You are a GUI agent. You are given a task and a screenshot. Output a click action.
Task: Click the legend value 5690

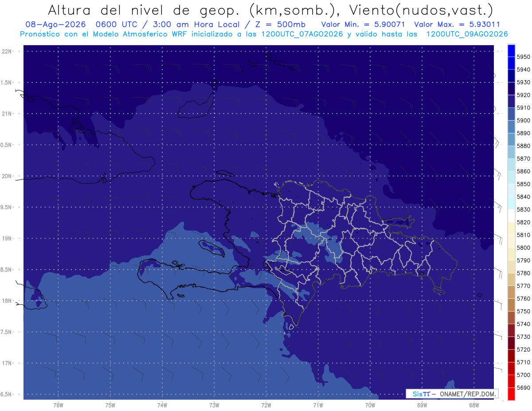pos(523,388)
